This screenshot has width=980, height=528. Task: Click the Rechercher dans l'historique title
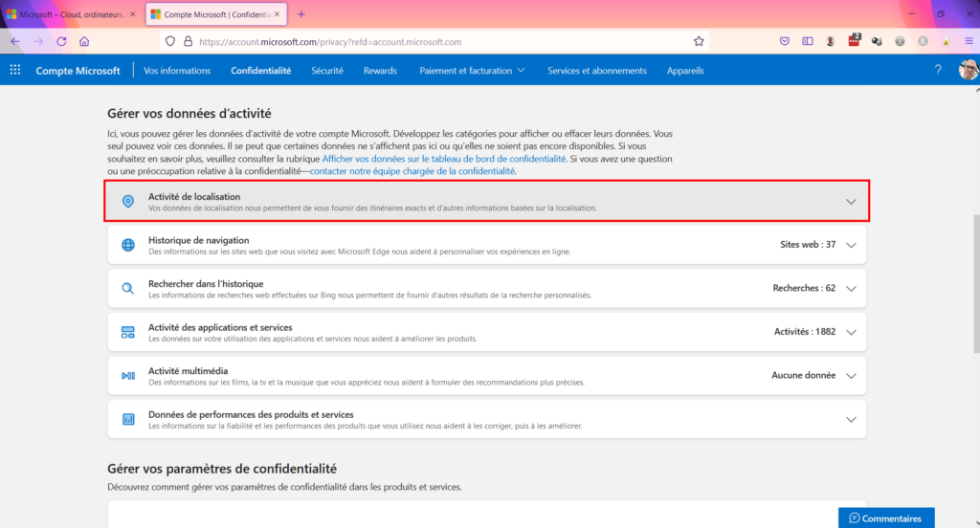(206, 284)
